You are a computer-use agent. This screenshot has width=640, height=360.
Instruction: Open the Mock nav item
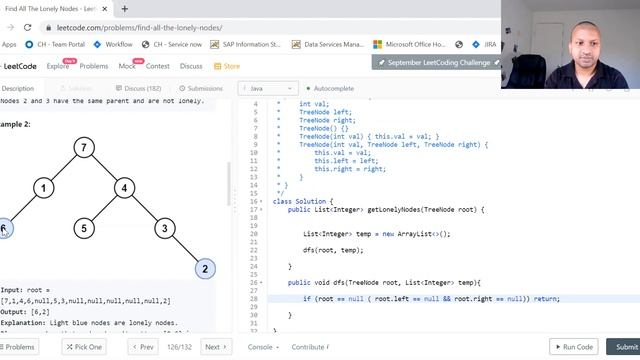tap(127, 66)
